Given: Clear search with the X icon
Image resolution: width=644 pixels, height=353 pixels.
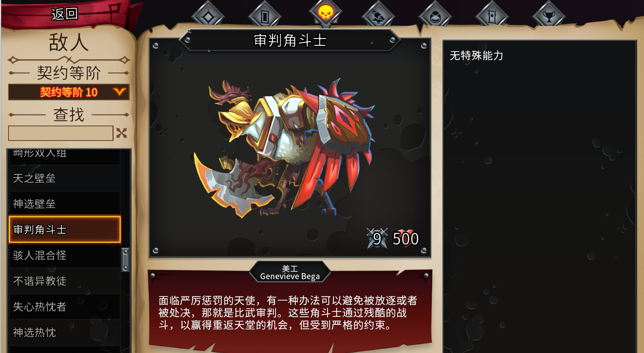Looking at the screenshot, I should click(121, 133).
